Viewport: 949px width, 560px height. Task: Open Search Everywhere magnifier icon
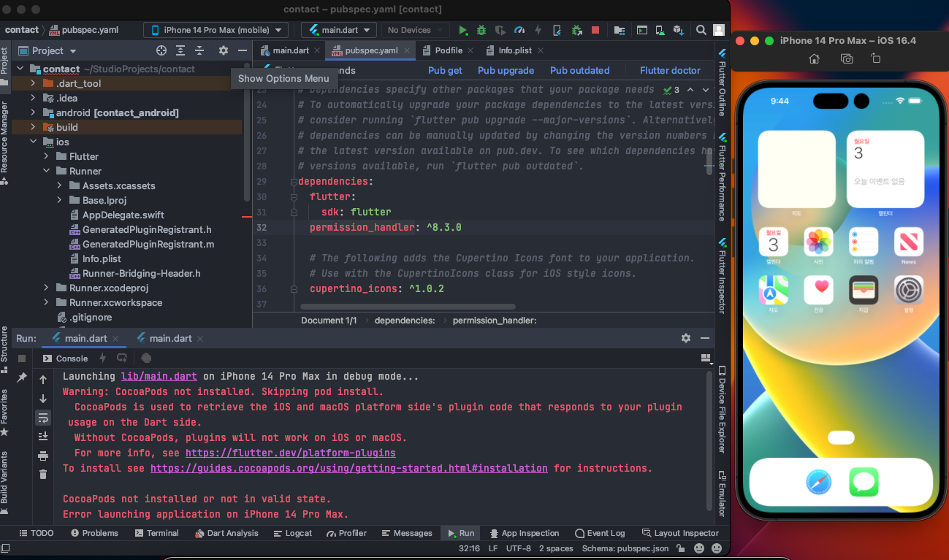(701, 30)
